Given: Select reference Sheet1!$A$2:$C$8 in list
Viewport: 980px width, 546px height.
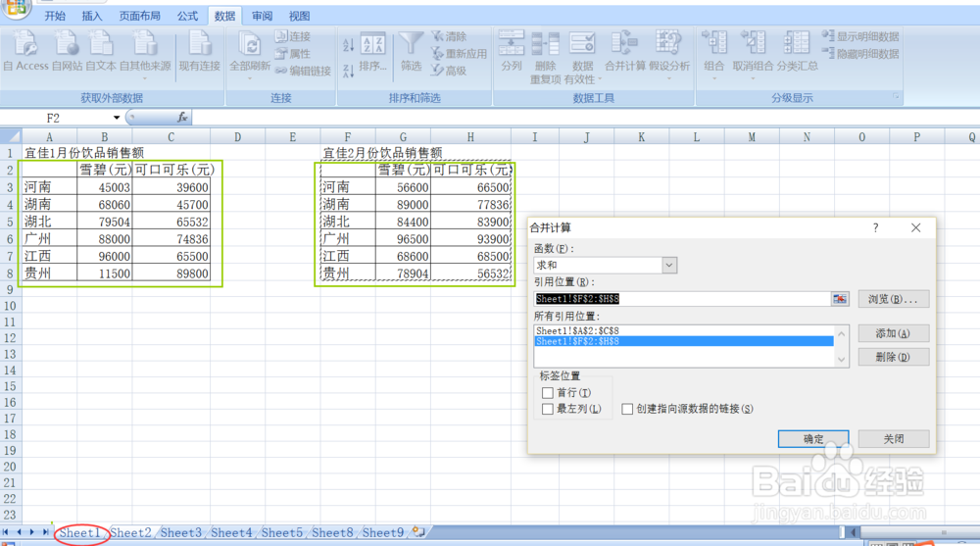Looking at the screenshot, I should pos(684,331).
